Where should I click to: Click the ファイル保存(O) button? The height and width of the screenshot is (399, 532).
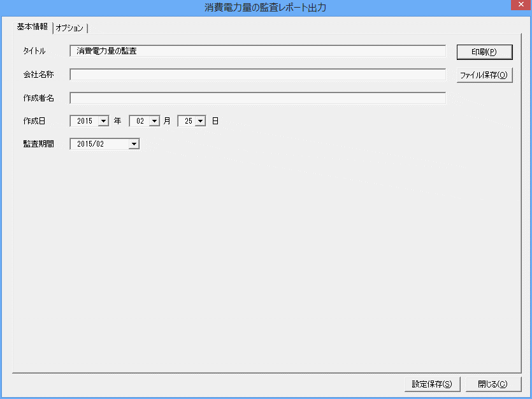click(484, 75)
